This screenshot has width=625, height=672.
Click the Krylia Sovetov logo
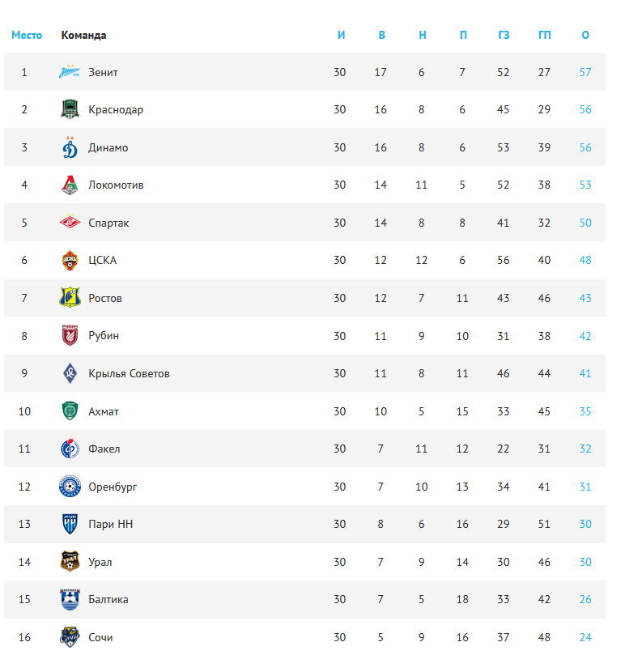70,373
